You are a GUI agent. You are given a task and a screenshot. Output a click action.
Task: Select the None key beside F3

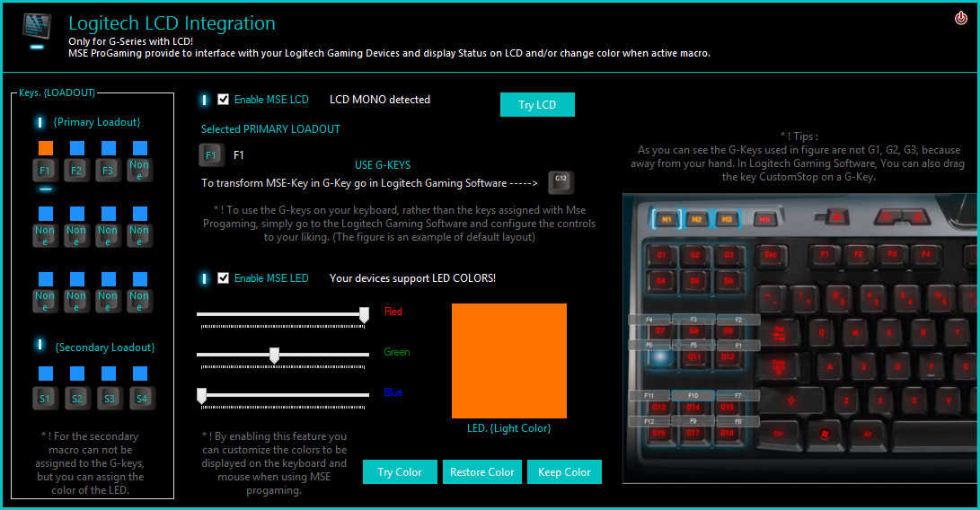click(139, 170)
